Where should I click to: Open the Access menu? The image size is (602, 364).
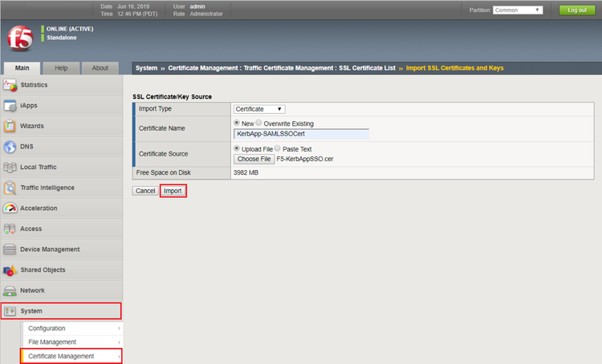point(62,229)
